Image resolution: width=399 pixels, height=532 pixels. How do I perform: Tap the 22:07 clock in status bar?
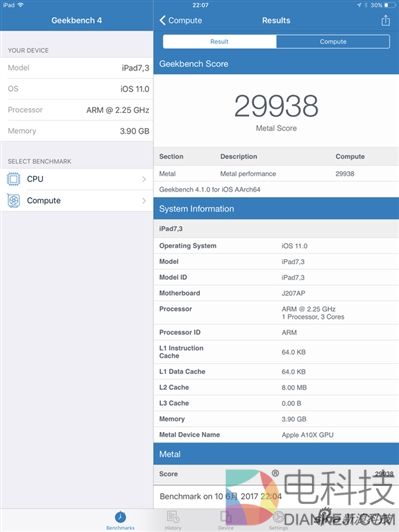[x=200, y=5]
